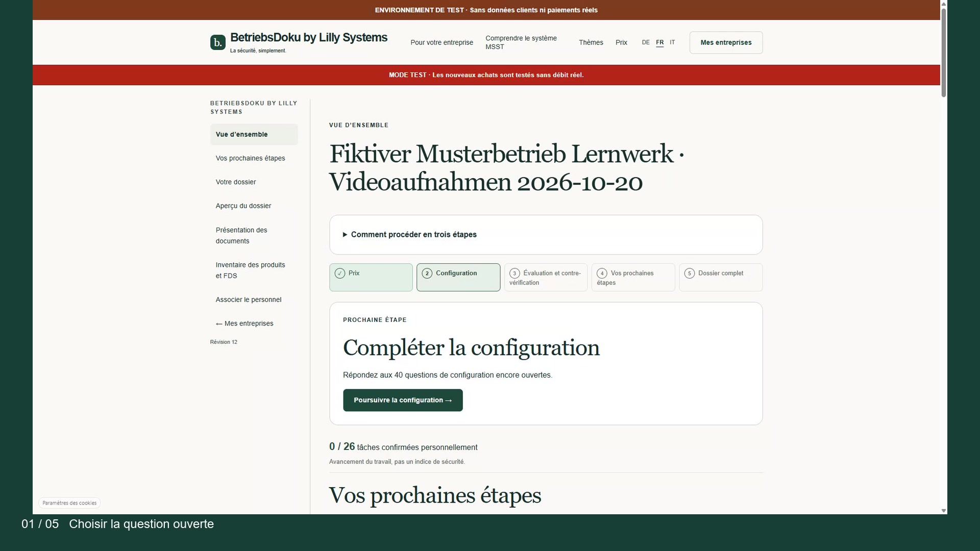The image size is (980, 551).
Task: Click the 'Révision 12' text
Action: click(224, 342)
